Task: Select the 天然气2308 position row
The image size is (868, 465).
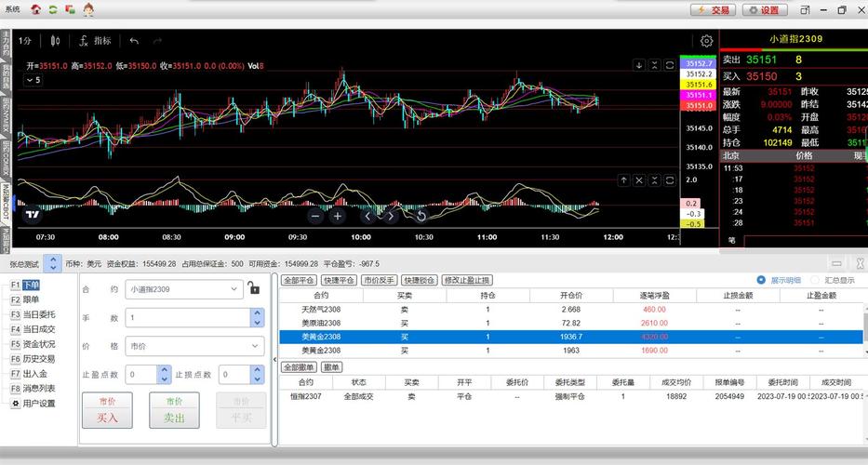Action: (571, 310)
